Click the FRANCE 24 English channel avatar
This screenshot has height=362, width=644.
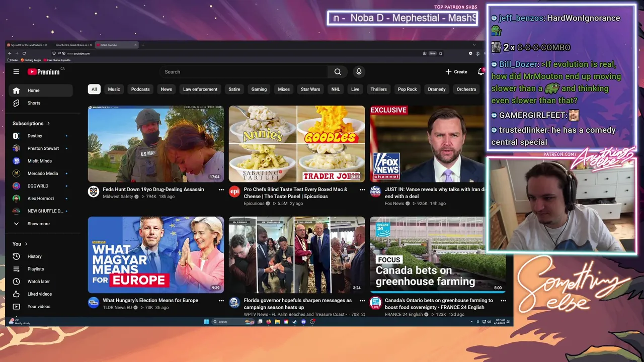375,302
